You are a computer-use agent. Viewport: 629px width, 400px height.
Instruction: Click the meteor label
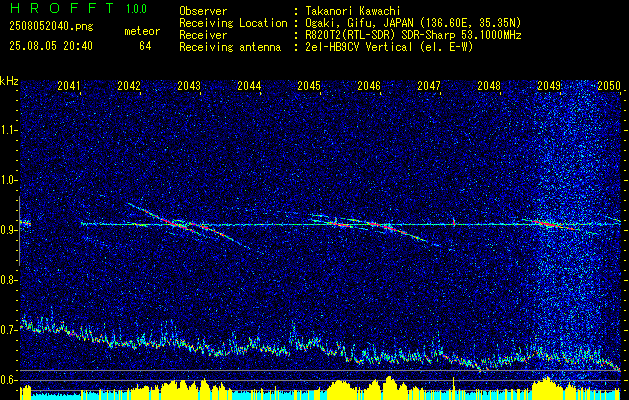coord(142,31)
